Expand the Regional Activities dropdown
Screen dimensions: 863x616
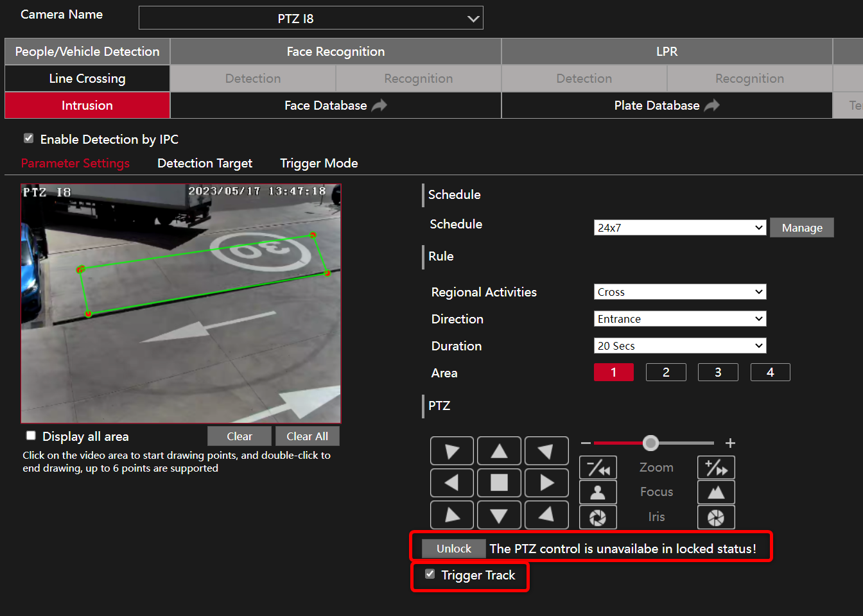click(x=680, y=292)
